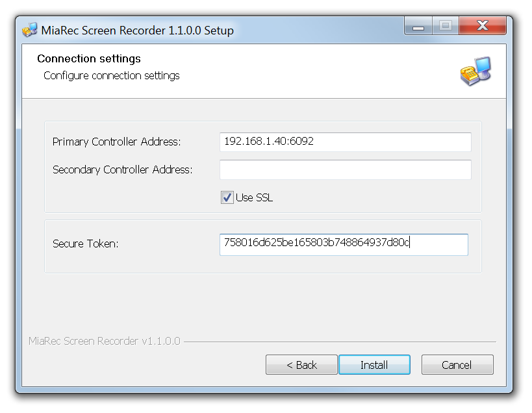
Task: Click the Secure Token text box
Action: pos(344,244)
